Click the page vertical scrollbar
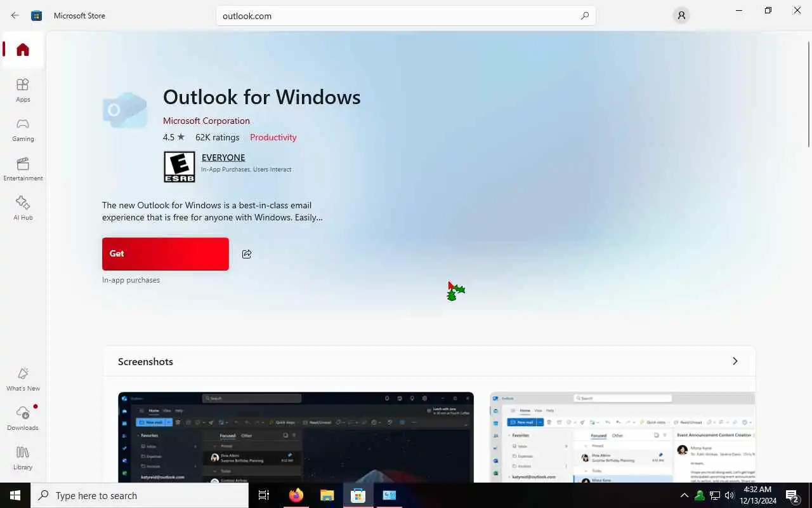This screenshot has height=508, width=812. (x=809, y=94)
